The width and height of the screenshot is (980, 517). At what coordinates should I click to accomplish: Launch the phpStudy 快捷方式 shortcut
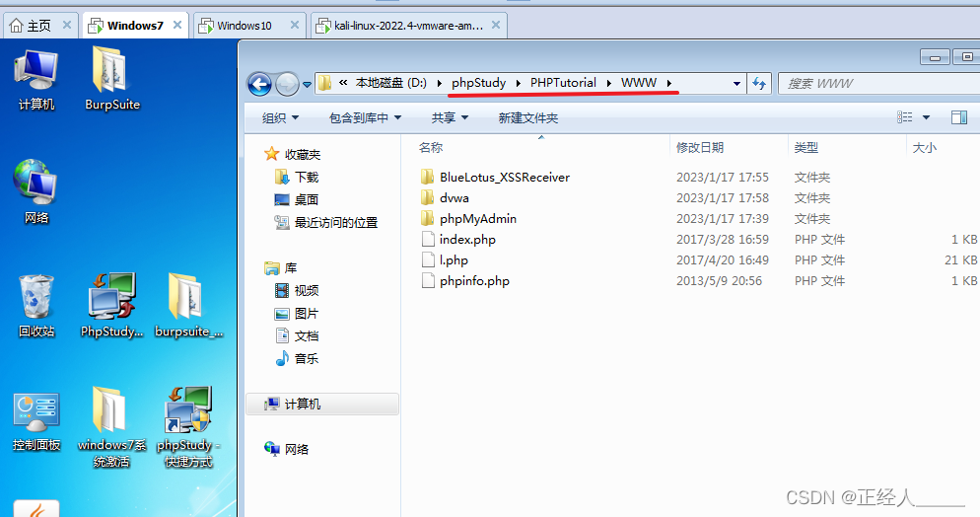[x=188, y=427]
